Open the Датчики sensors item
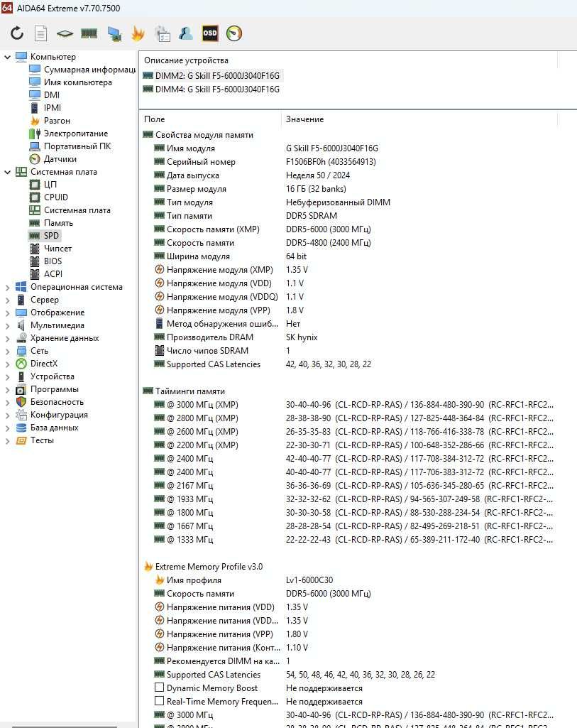Screen dimensions: 577x728 [x=53, y=159]
